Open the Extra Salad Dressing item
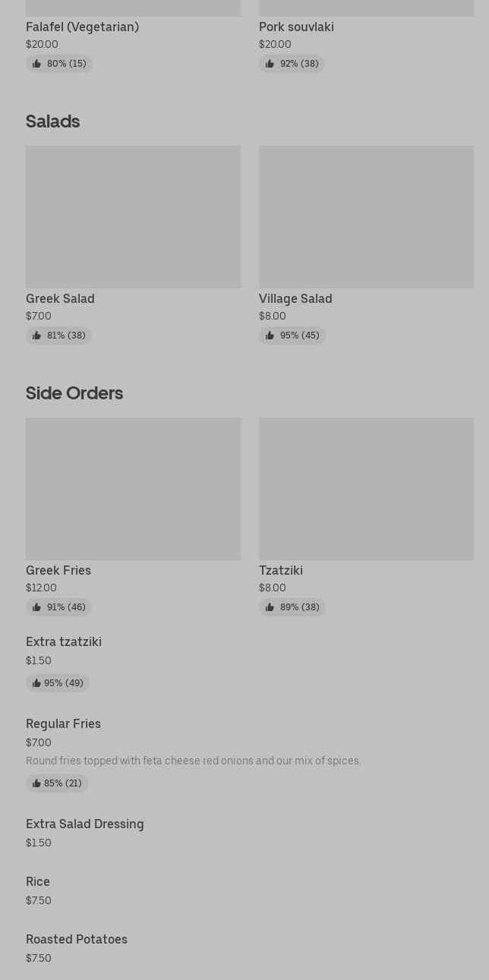 [85, 824]
